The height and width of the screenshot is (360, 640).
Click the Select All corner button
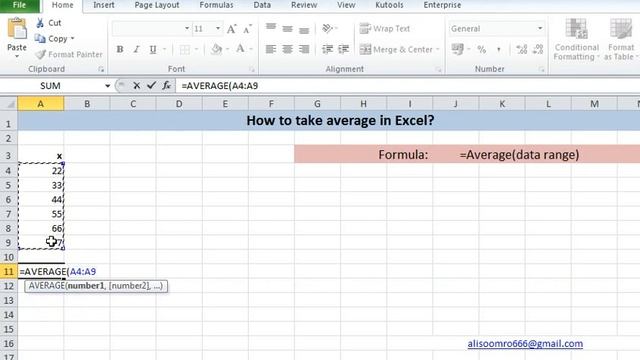(9, 104)
